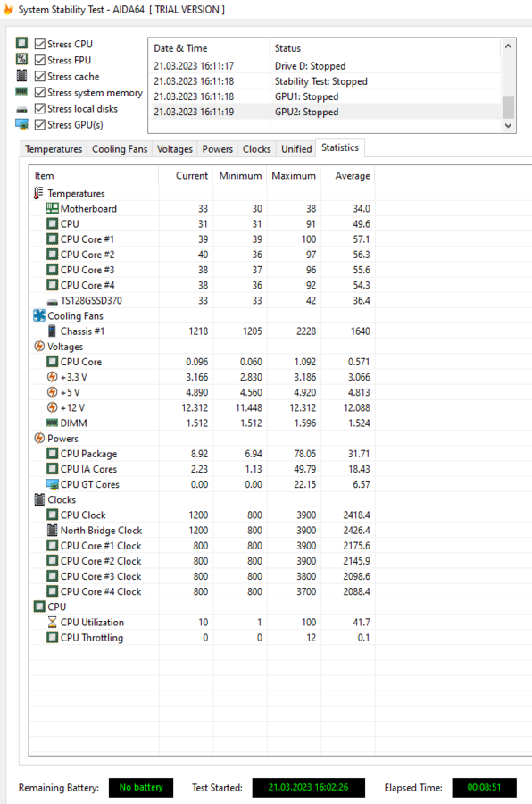Click the hourglass icon of CPU Utilization
Image resolution: width=532 pixels, height=804 pixels.
(x=52, y=622)
